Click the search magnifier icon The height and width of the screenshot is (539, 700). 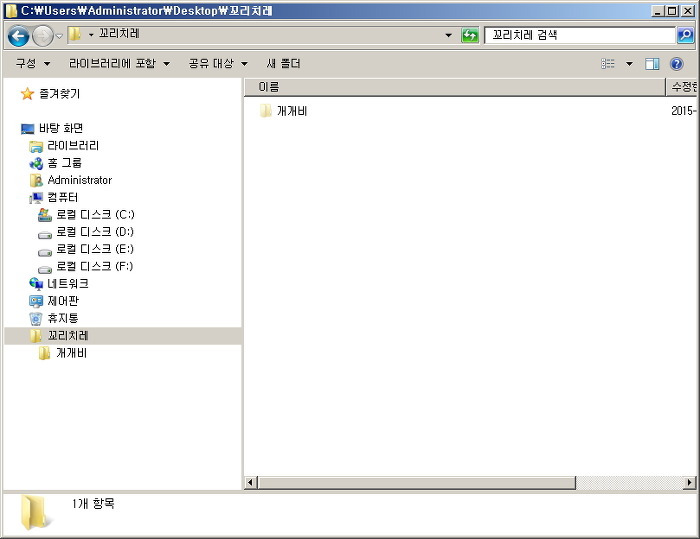685,35
